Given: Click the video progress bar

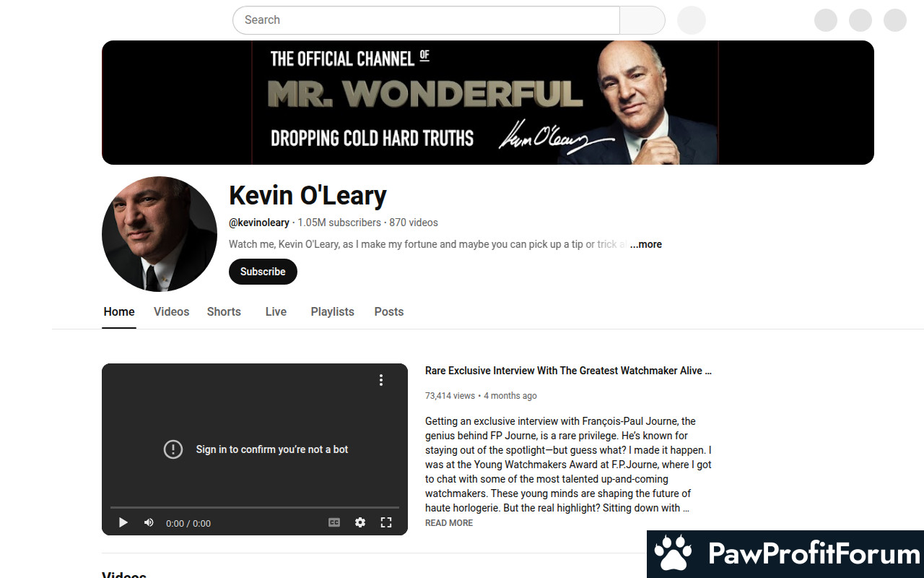Looking at the screenshot, I should 255,507.
